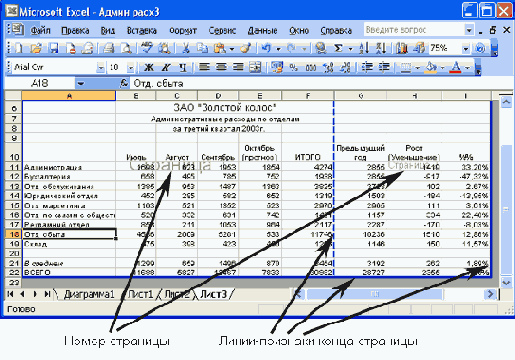515x360 pixels.
Task: Toggle align right formatting
Action: (x=238, y=68)
